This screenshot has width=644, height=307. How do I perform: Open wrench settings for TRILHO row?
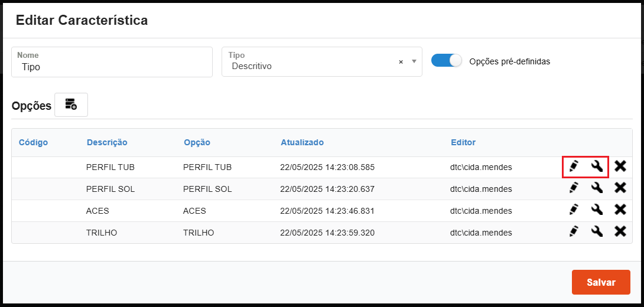[x=597, y=232]
